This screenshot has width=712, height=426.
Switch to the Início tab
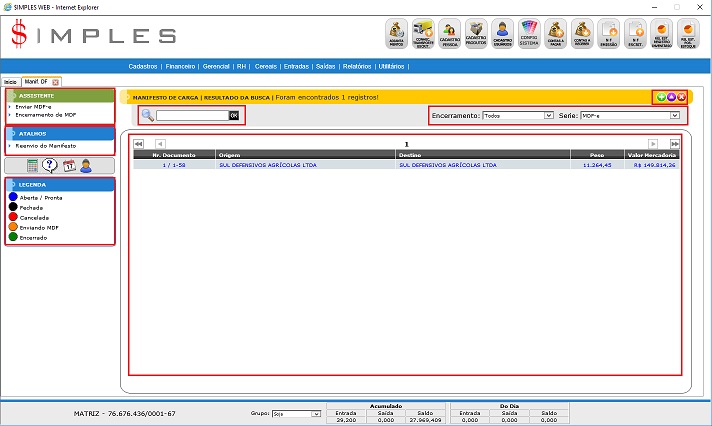[10, 81]
